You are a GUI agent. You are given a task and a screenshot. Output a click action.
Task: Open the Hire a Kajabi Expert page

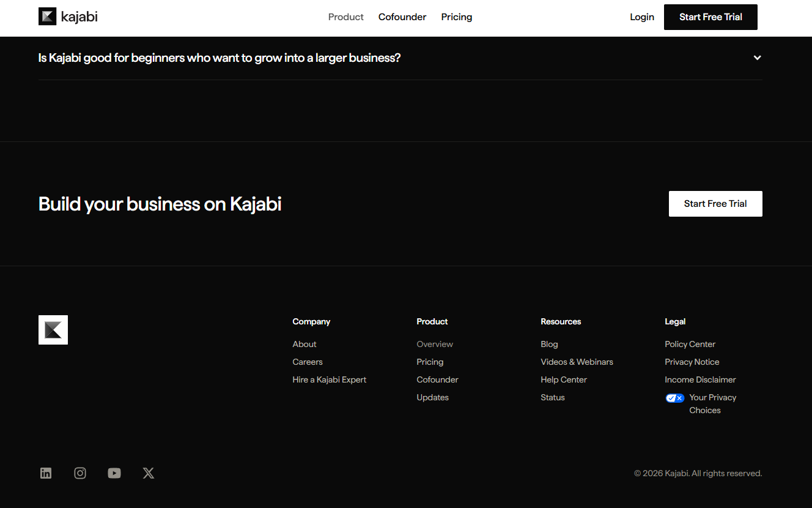(x=329, y=379)
